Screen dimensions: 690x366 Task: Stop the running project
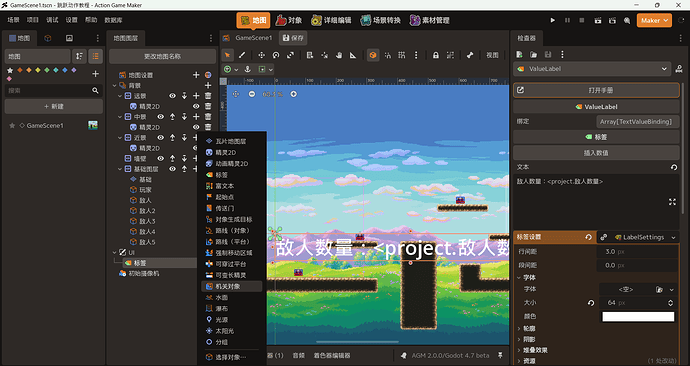[582, 20]
